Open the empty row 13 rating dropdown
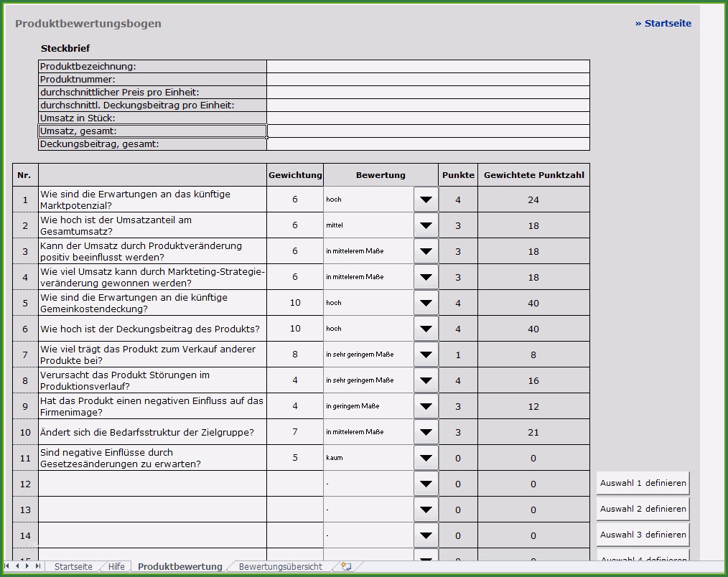The image size is (728, 577). (426, 510)
